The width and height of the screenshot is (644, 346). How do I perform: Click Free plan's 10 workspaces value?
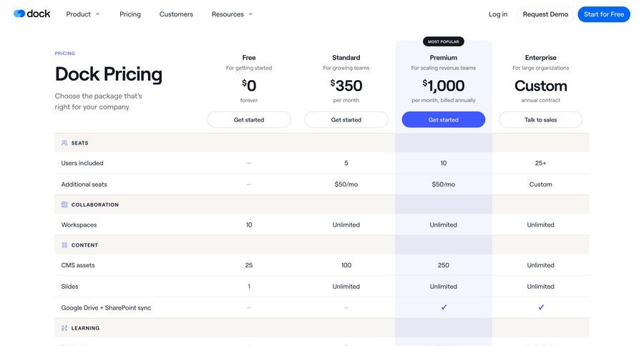[x=249, y=225]
